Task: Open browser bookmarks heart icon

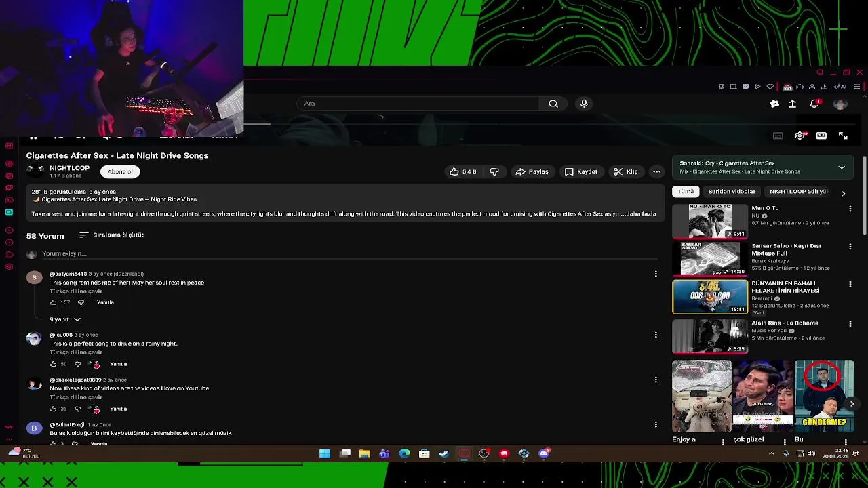Action: 770,87
